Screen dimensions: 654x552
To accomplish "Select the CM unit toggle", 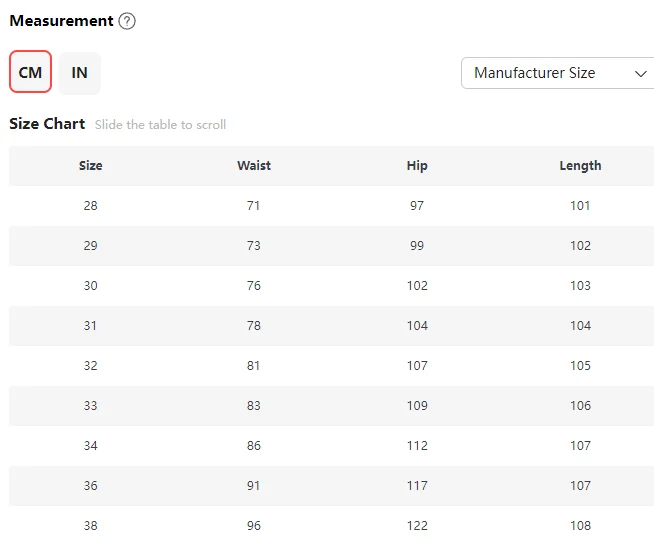I will [30, 72].
